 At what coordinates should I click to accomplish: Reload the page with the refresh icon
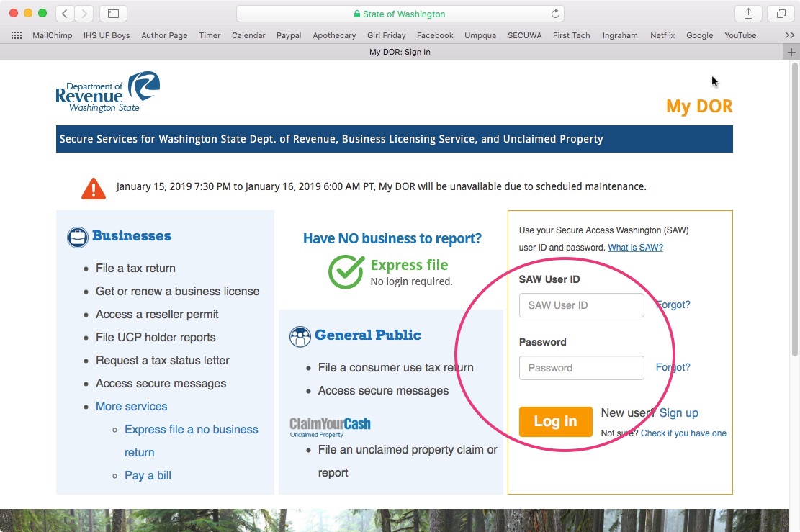coord(556,14)
